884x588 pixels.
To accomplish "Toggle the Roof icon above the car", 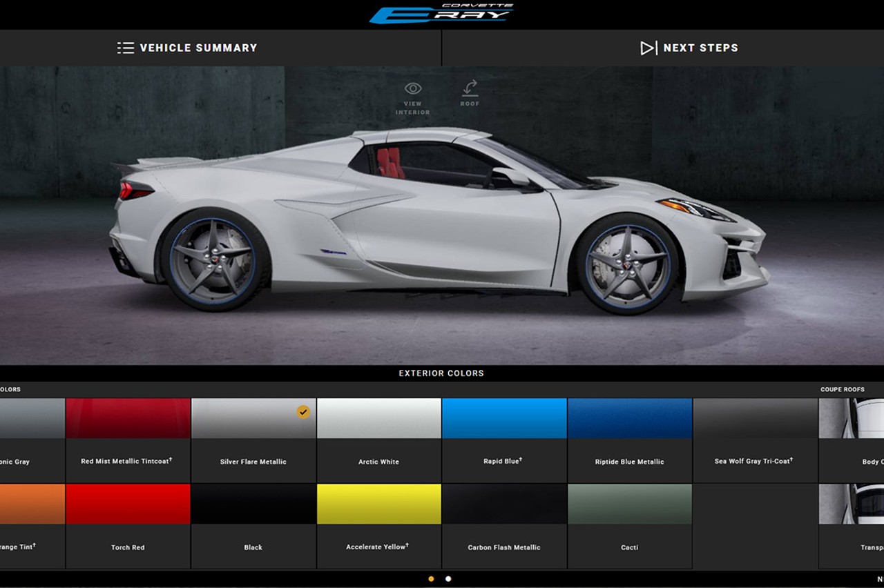I will click(x=470, y=89).
